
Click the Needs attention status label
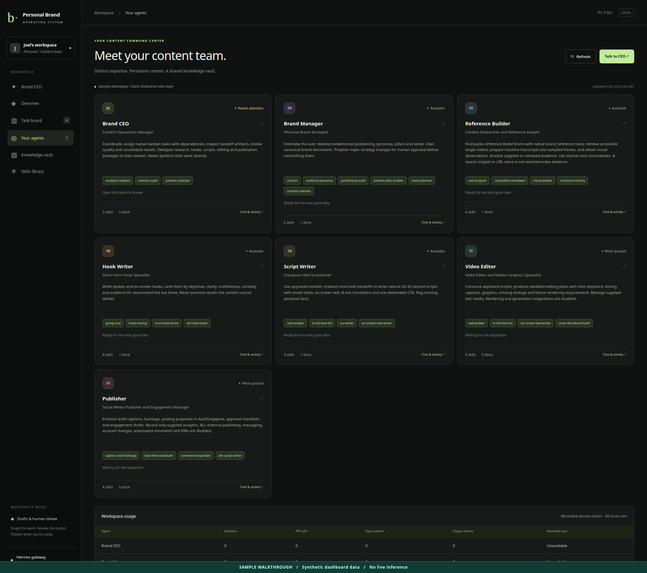[x=249, y=108]
